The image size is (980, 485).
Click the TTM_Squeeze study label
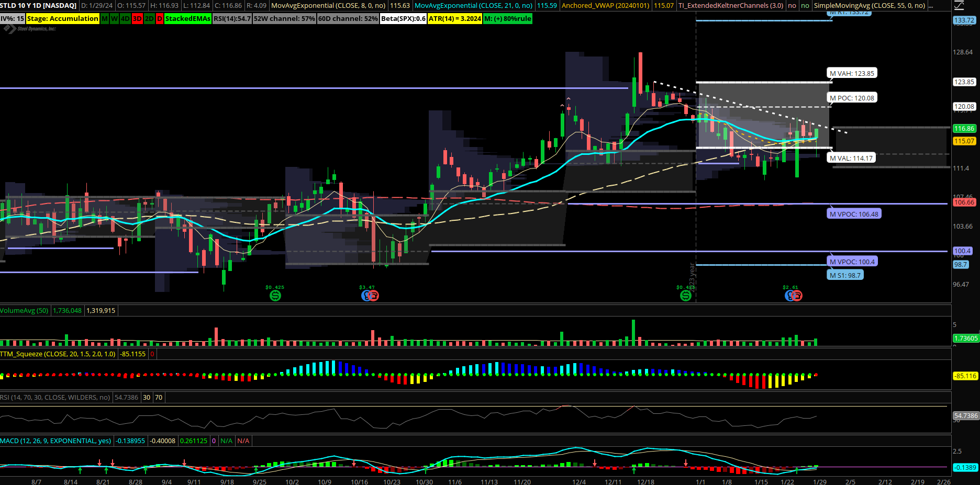click(x=58, y=354)
